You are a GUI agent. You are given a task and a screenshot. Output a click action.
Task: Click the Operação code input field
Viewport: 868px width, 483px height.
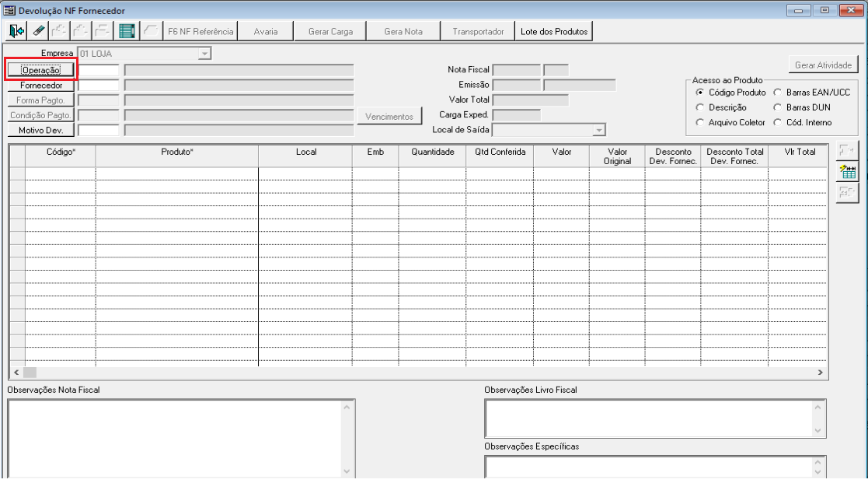pos(99,70)
